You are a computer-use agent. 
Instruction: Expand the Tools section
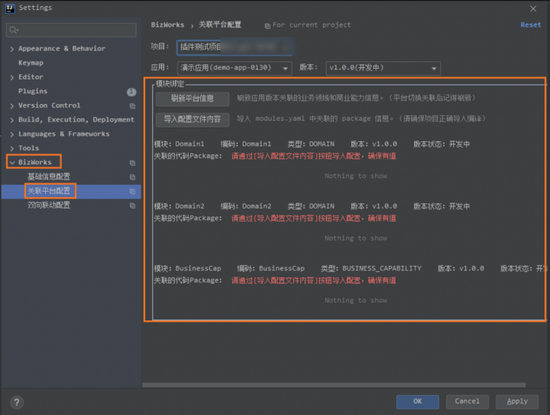tap(12, 148)
